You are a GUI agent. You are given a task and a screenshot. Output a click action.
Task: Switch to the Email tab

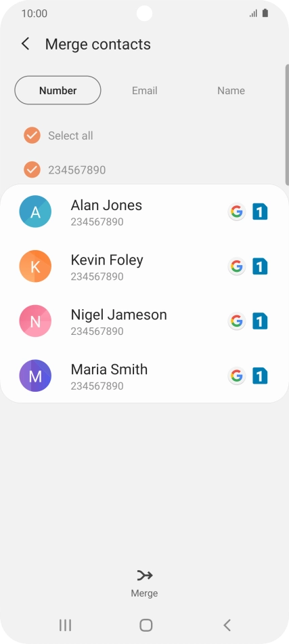click(x=144, y=90)
